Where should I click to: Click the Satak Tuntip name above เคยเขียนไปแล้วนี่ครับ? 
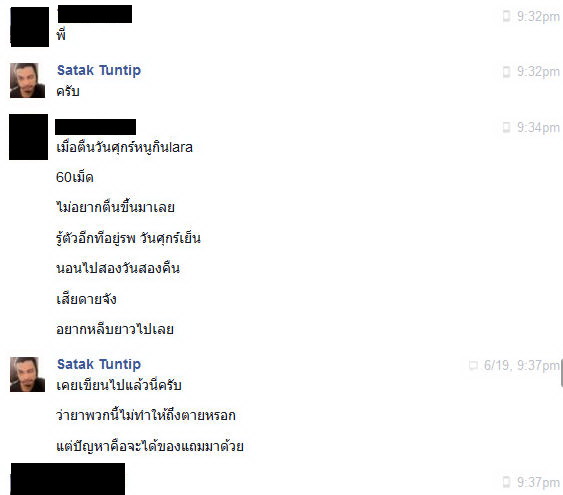[x=99, y=364]
